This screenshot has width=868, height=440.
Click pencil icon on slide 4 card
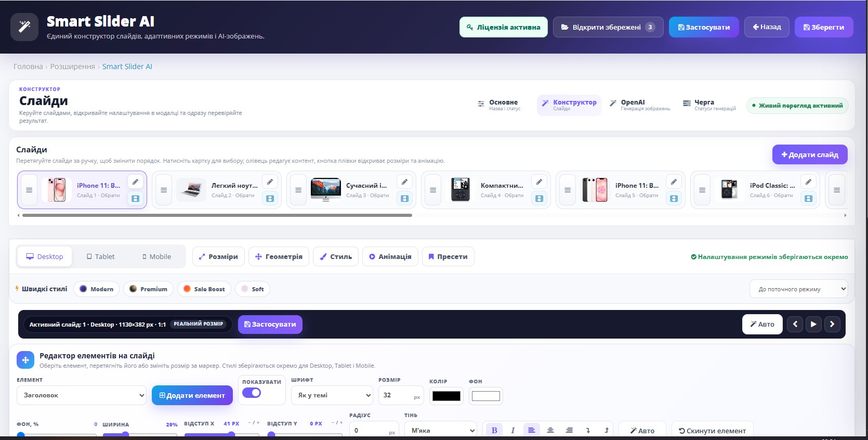(539, 182)
